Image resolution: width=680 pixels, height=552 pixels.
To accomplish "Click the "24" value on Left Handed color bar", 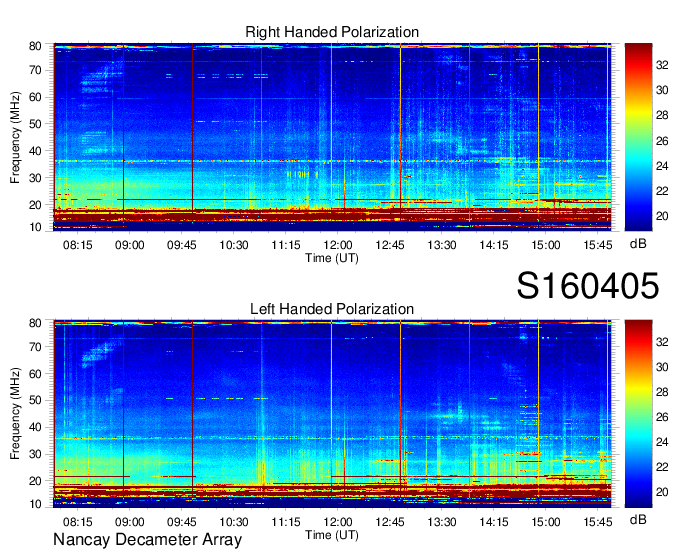I will [662, 442].
